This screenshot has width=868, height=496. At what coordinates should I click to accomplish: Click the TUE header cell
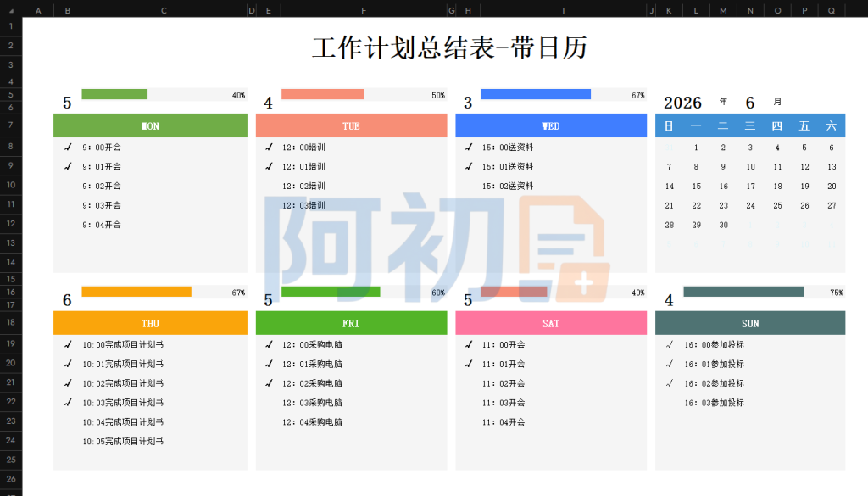coord(351,125)
